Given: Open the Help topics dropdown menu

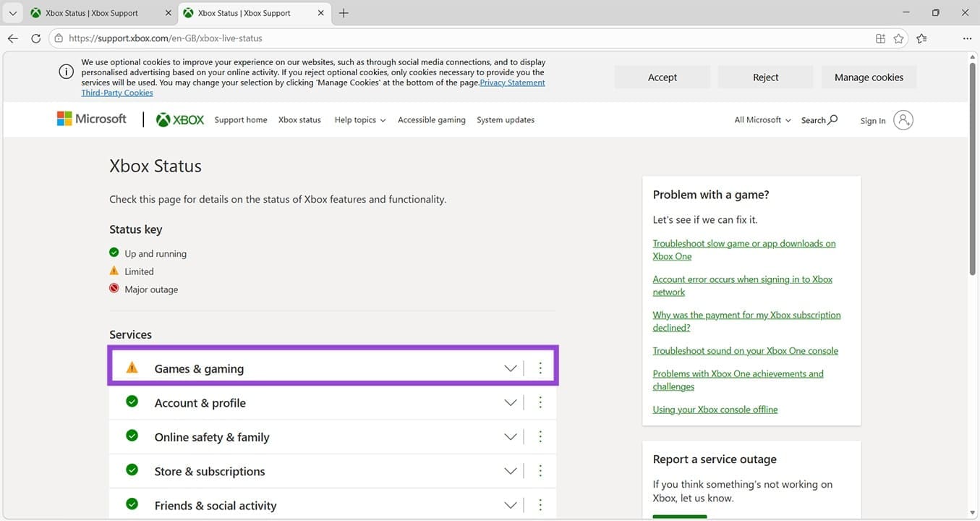Looking at the screenshot, I should point(359,120).
